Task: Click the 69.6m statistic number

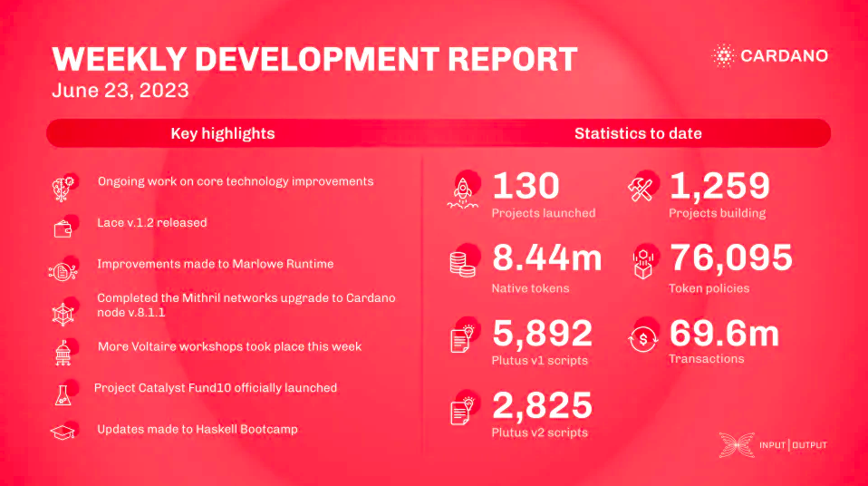Action: point(724,334)
